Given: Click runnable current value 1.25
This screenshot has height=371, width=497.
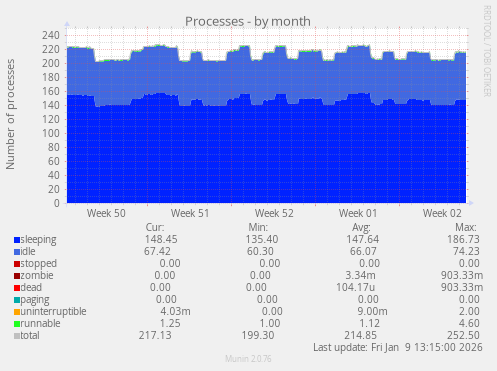Looking at the screenshot, I should (x=170, y=323).
